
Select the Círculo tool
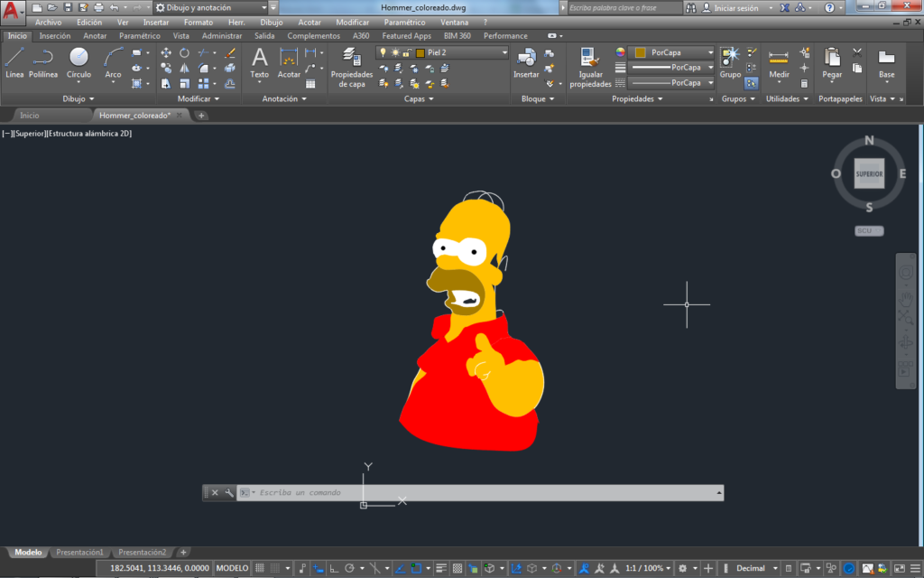(x=79, y=62)
